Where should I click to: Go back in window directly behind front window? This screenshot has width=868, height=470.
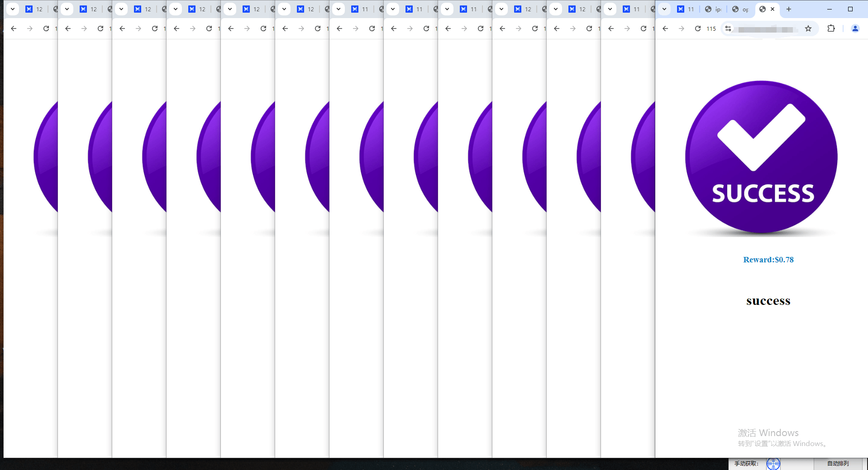tap(611, 28)
